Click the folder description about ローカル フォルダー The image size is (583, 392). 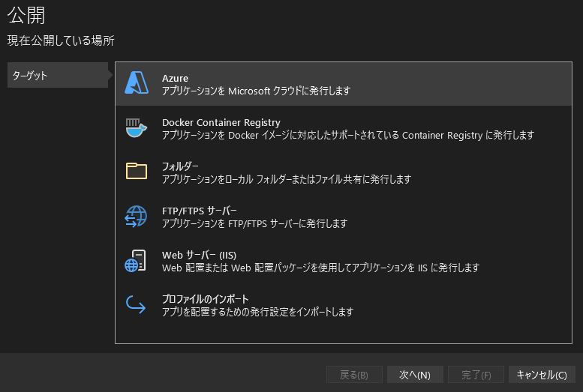pyautogui.click(x=286, y=179)
